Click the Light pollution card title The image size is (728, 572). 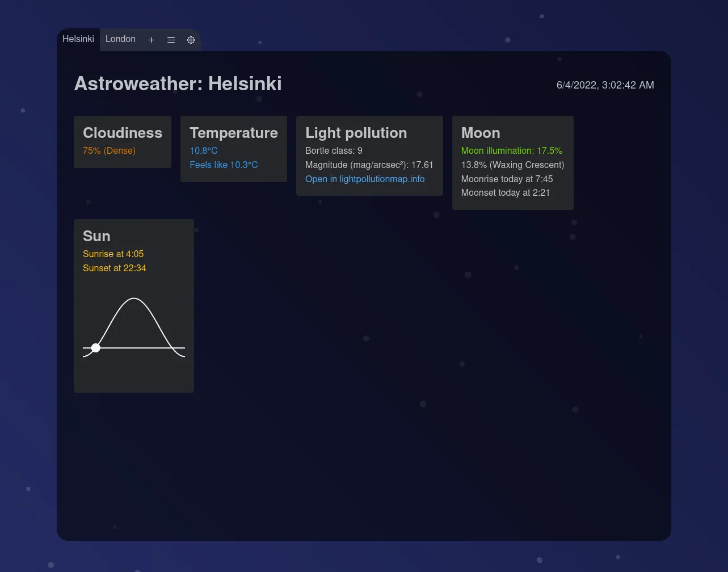[x=356, y=133]
